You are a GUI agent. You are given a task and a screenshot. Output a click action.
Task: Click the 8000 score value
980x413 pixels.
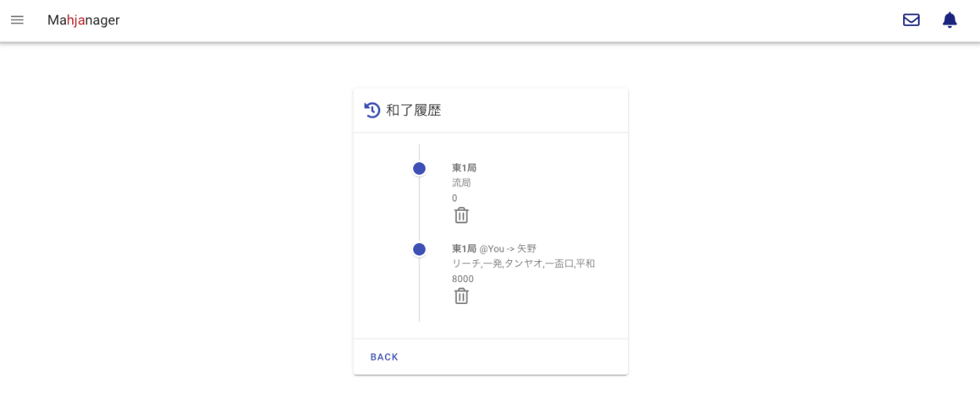(463, 279)
